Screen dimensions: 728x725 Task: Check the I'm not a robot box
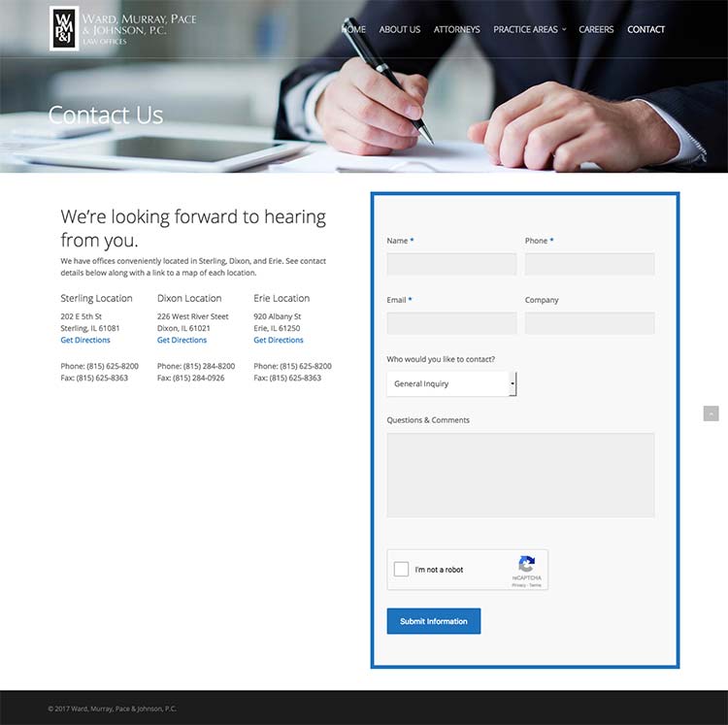click(402, 570)
